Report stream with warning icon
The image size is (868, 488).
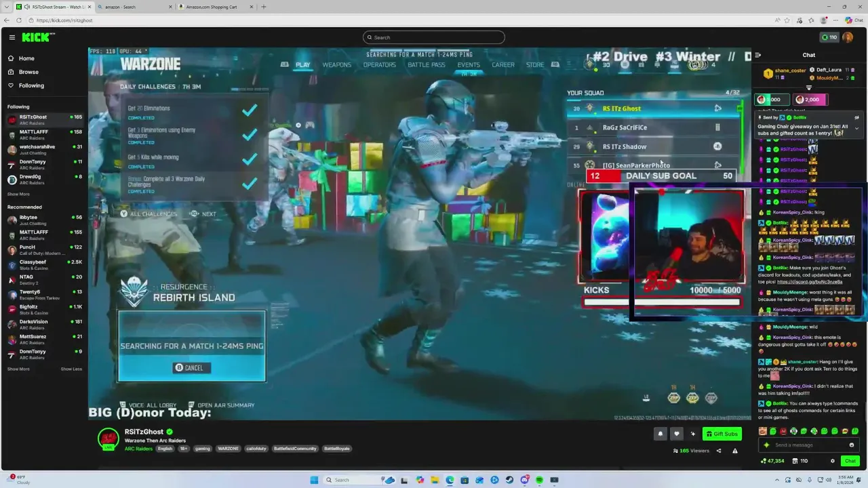tap(734, 451)
